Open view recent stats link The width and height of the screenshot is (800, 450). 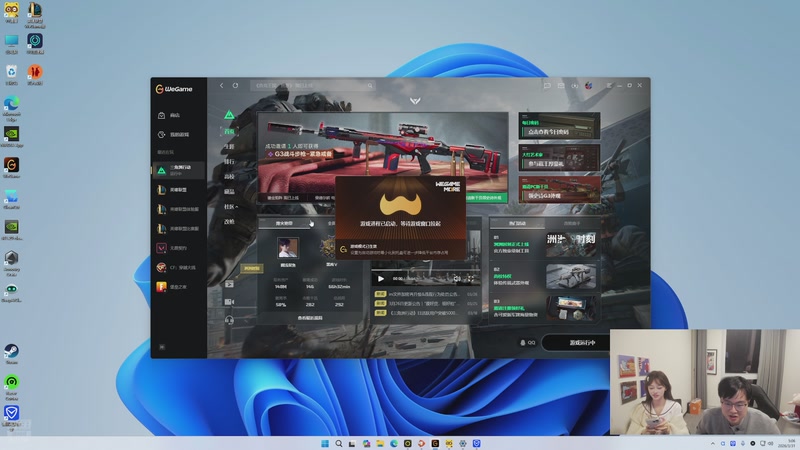pyautogui.click(x=310, y=318)
